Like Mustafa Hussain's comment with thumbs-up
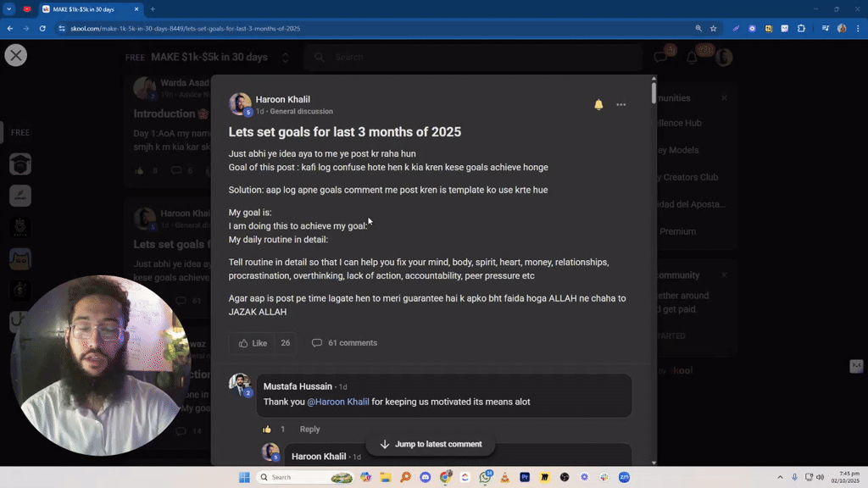Image resolution: width=868 pixels, height=488 pixels. pos(267,430)
